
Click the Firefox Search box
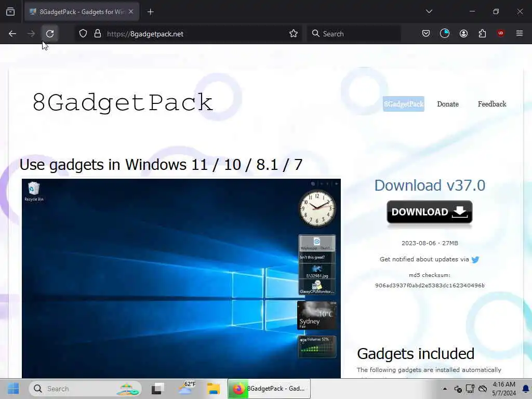click(353, 34)
